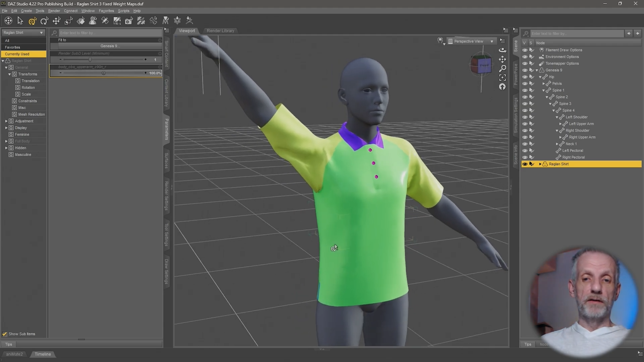The height and width of the screenshot is (362, 644).
Task: Click the camera Spot Render tool
Action: pos(129,21)
